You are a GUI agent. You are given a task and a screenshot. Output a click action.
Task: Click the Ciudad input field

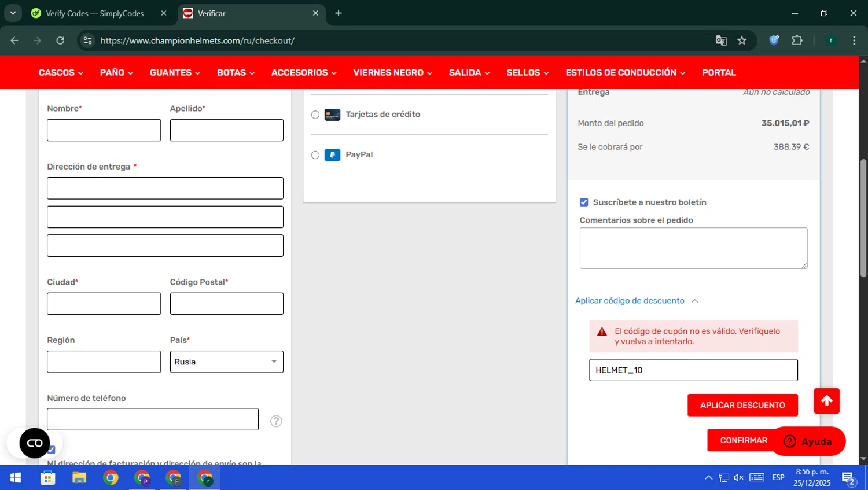click(104, 304)
